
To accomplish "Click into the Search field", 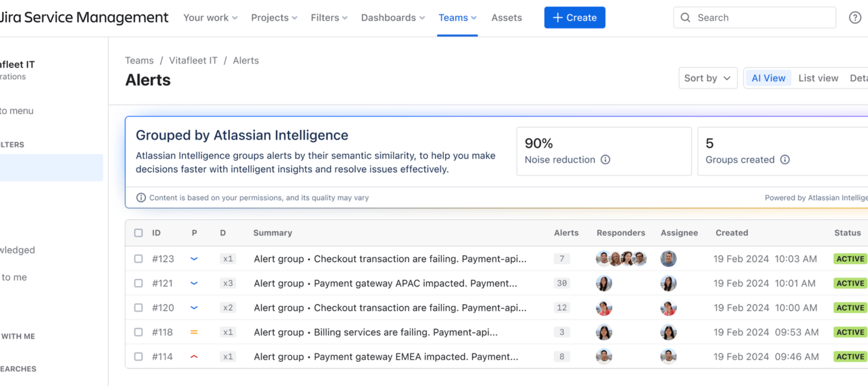I will (x=762, y=18).
